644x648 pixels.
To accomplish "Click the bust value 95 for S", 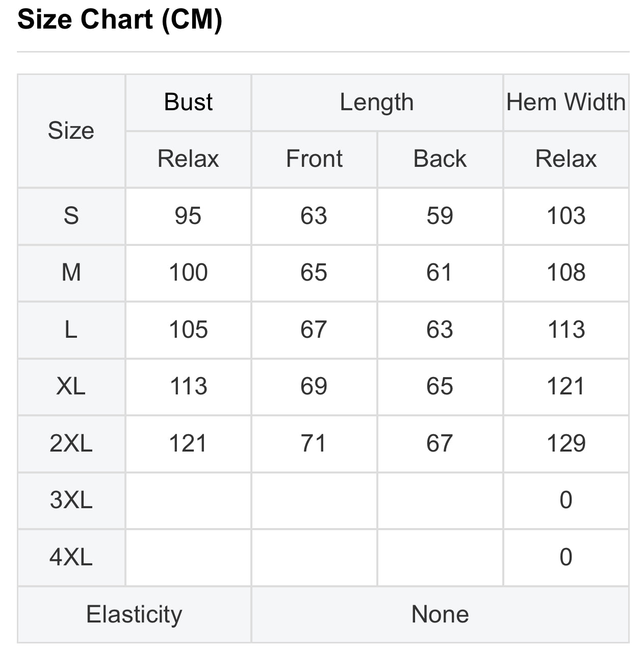I will click(188, 216).
